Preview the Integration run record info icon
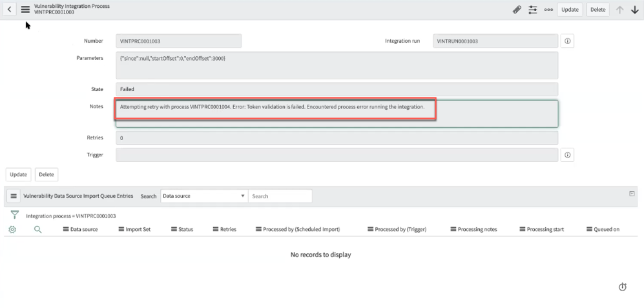This screenshot has width=644, height=308. coord(567,41)
